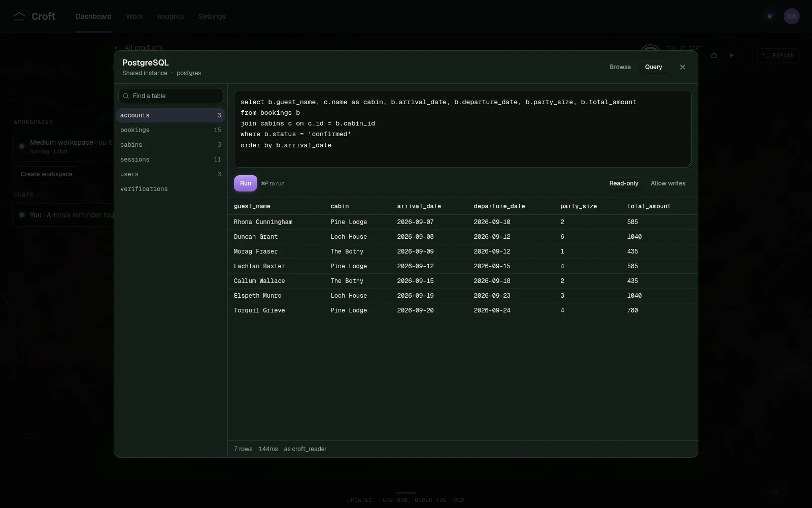Open the BA user avatar
This screenshot has height=508, width=812.
(x=792, y=16)
